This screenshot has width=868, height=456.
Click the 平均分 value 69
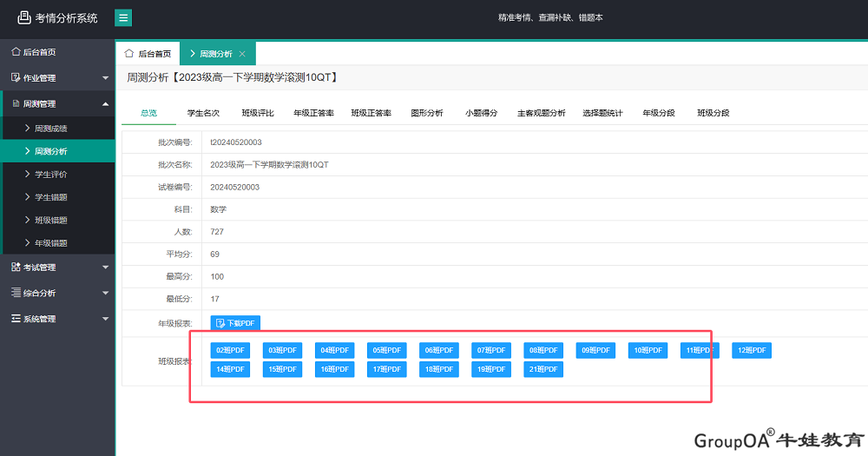(x=214, y=254)
